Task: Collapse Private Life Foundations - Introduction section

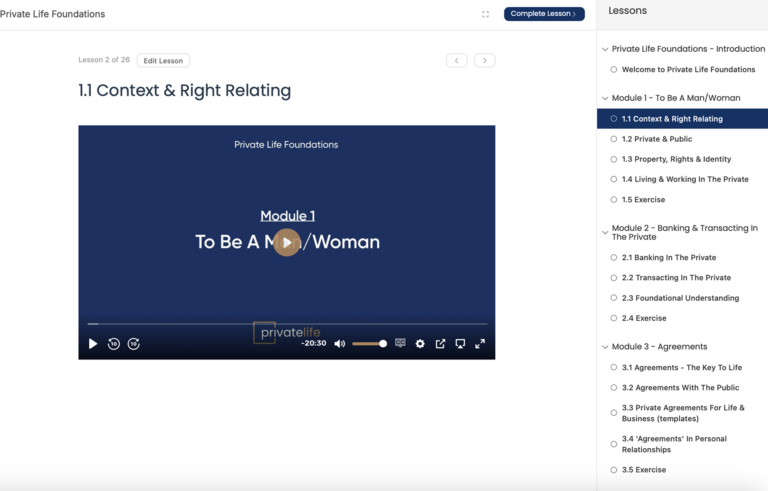Action: pos(605,49)
